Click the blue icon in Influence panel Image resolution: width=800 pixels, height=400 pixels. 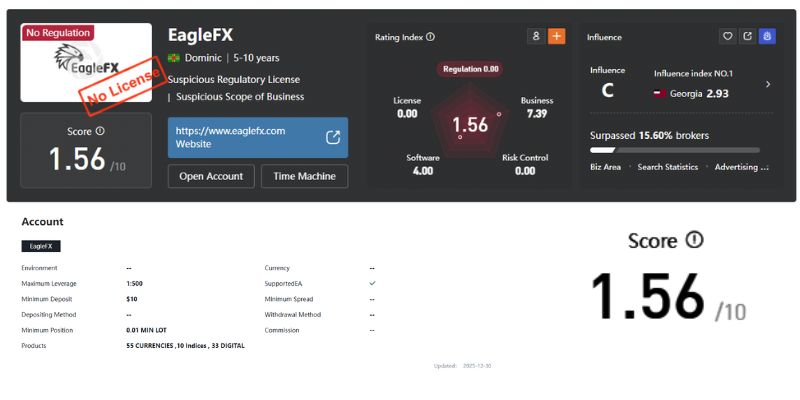click(767, 36)
